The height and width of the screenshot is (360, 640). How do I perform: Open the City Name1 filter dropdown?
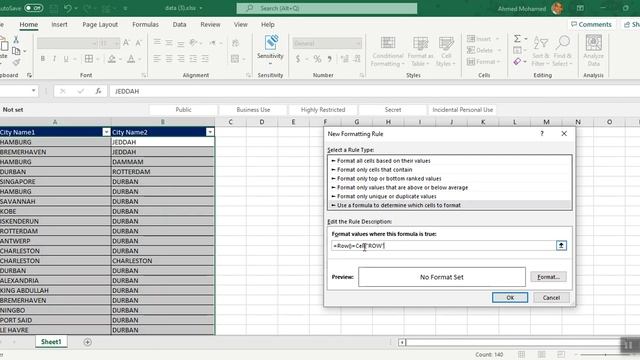pos(106,132)
